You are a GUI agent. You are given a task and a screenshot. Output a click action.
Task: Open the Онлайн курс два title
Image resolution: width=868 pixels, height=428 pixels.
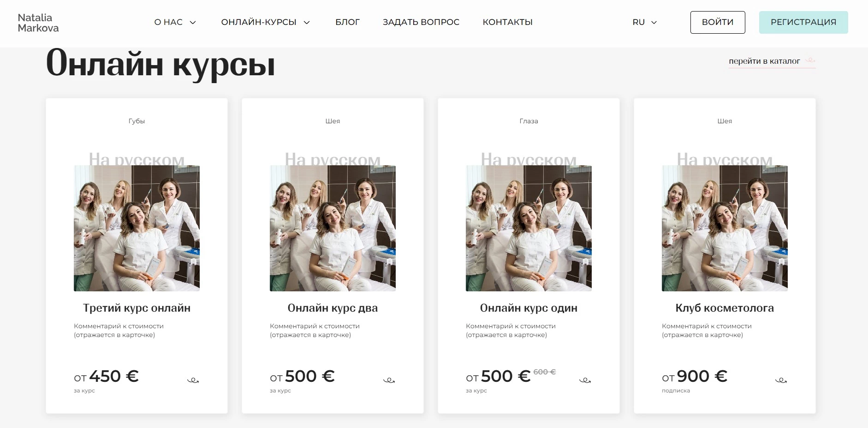point(333,308)
